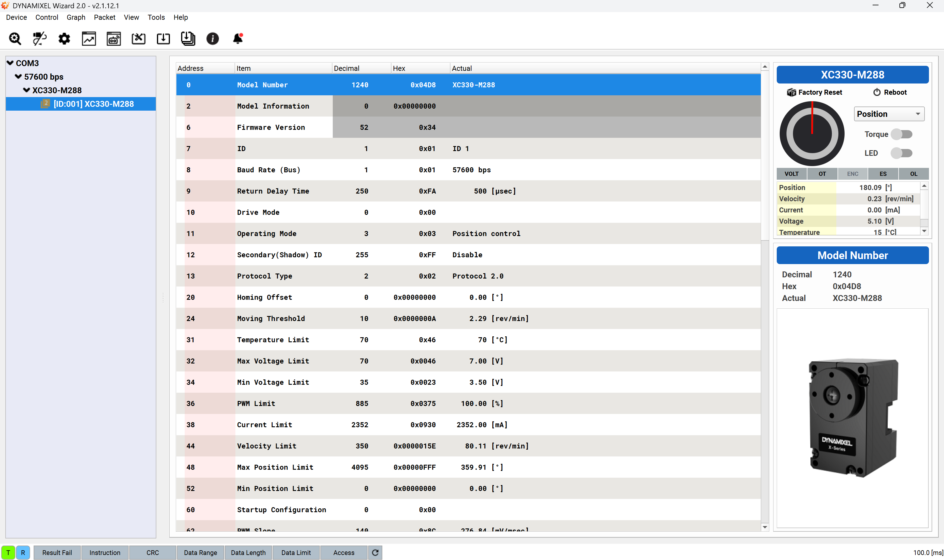Click the Scan (magnifier) toolbar icon
944x560 pixels.
15,38
